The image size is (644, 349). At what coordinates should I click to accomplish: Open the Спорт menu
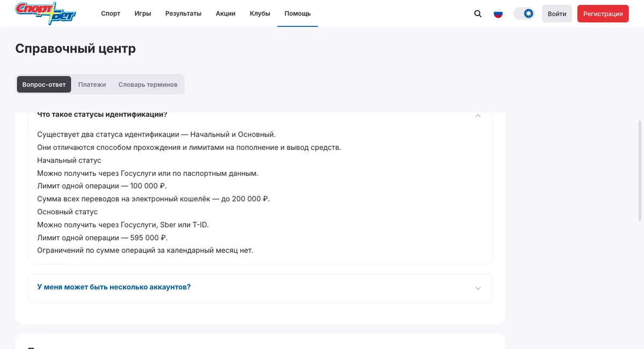tap(111, 13)
